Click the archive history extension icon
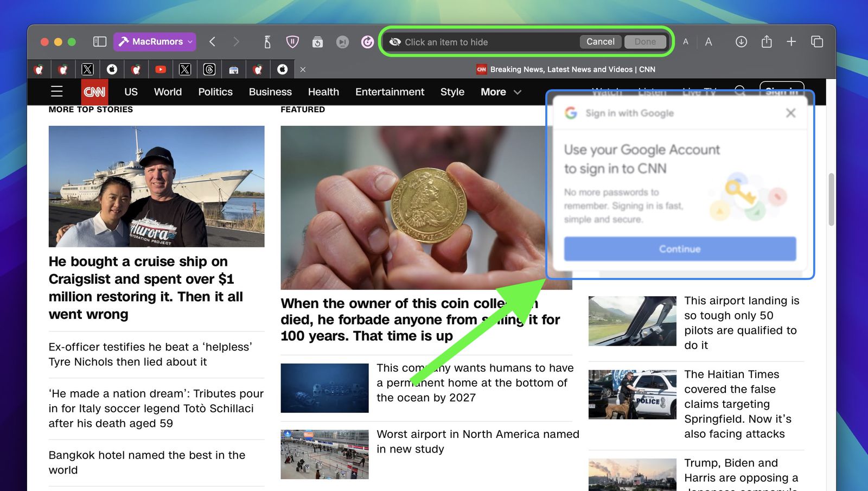The width and height of the screenshot is (868, 491). tap(317, 42)
